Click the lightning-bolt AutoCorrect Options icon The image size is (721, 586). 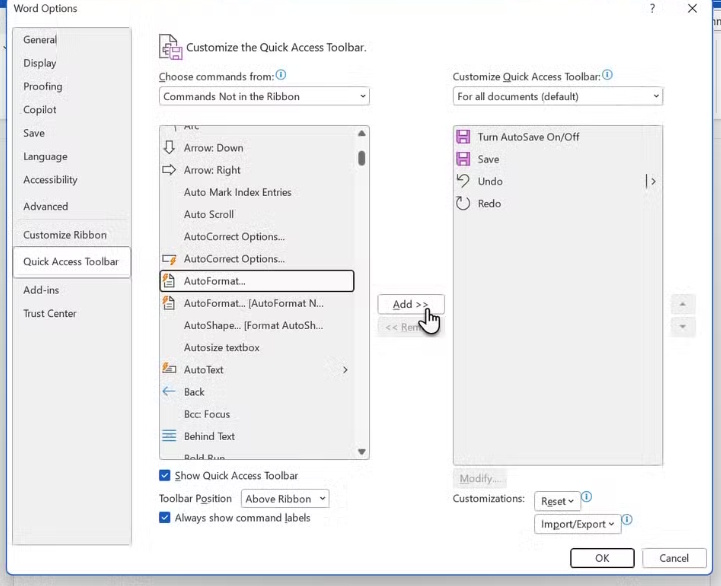(169, 259)
